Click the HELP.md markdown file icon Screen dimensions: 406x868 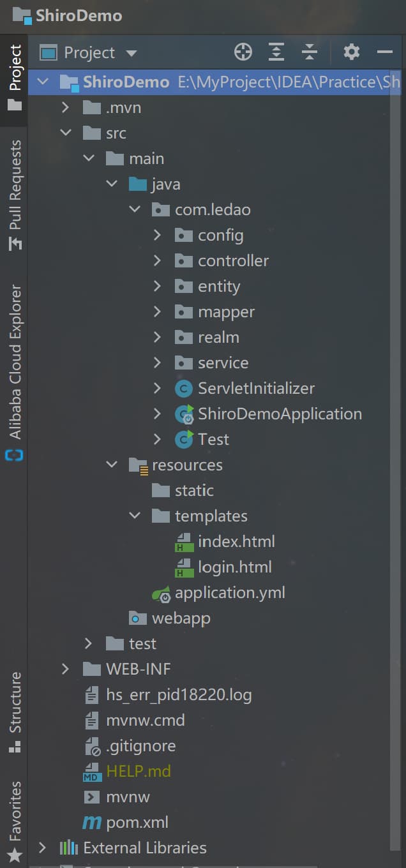coord(92,772)
